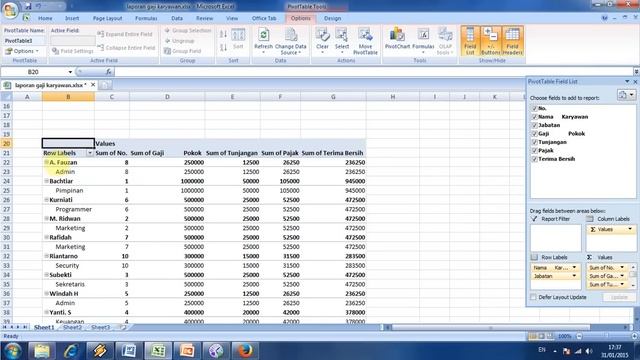Toggle the Field List button
The height and width of the screenshot is (360, 640).
point(470,40)
